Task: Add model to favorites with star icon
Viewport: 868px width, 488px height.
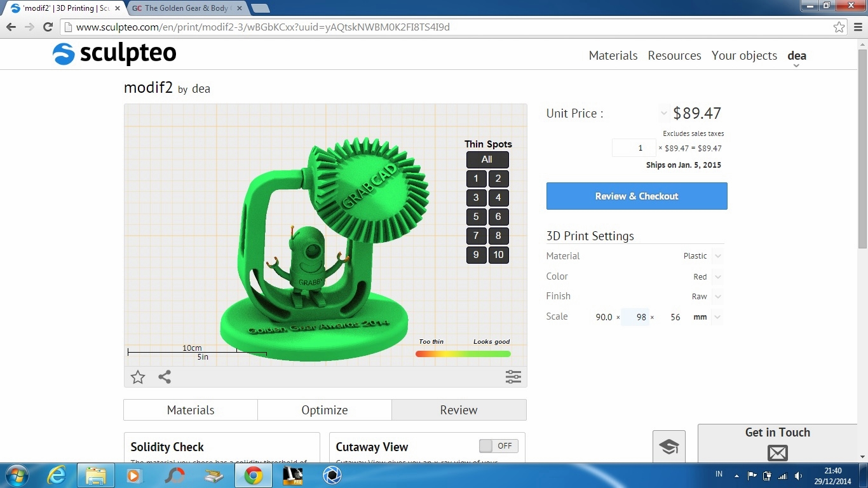Action: click(138, 377)
